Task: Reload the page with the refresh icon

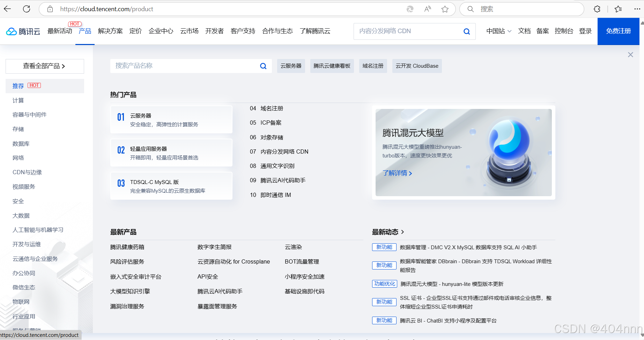Action: click(27, 9)
